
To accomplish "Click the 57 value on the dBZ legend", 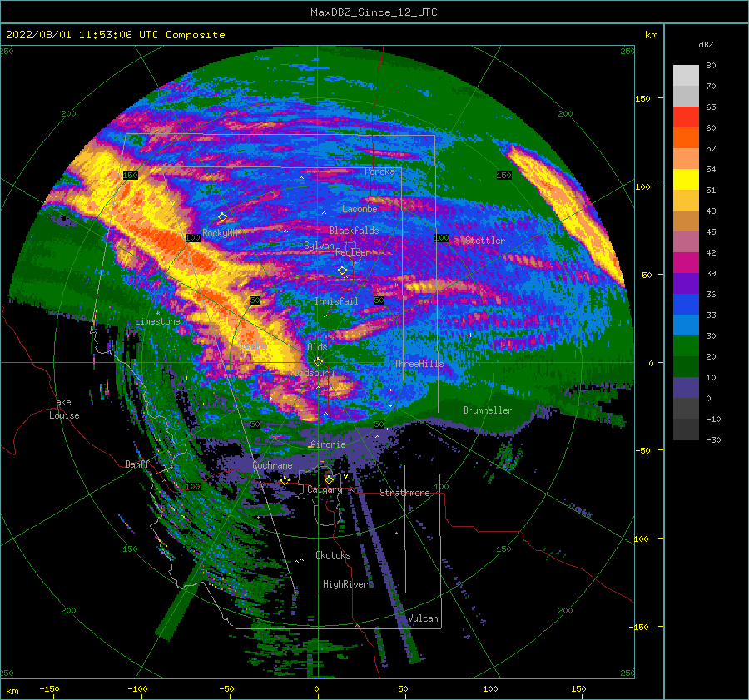I will (711, 149).
